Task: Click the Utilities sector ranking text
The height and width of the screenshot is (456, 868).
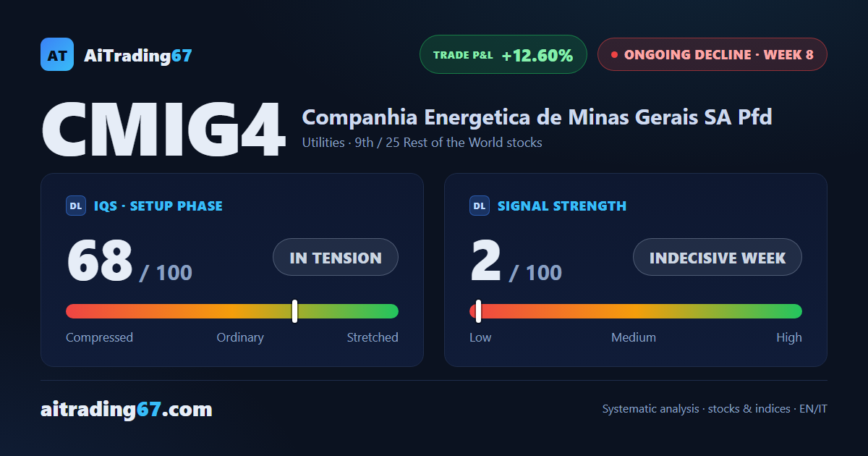Action: tap(422, 143)
